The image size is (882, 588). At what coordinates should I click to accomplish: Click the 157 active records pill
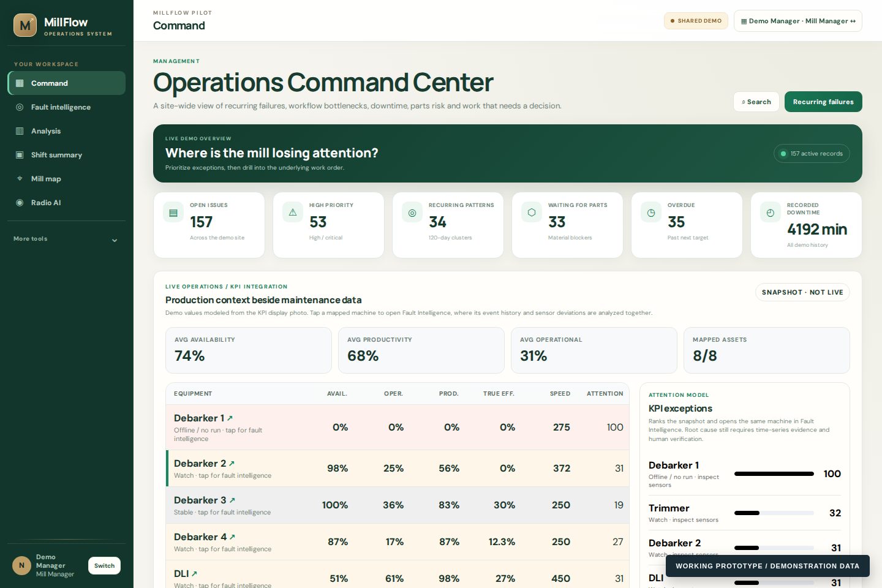[812, 154]
